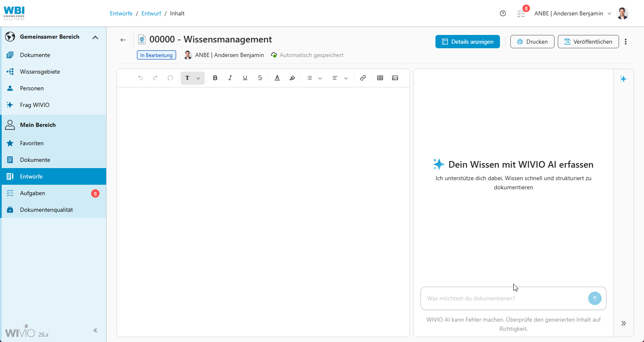Expand the list type dropdown arrow

tap(320, 78)
